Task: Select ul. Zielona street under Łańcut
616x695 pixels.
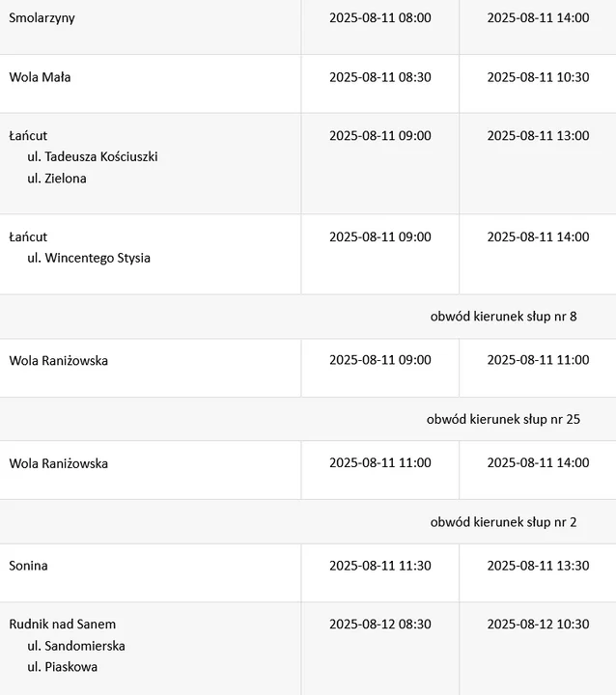Action: [x=57, y=179]
